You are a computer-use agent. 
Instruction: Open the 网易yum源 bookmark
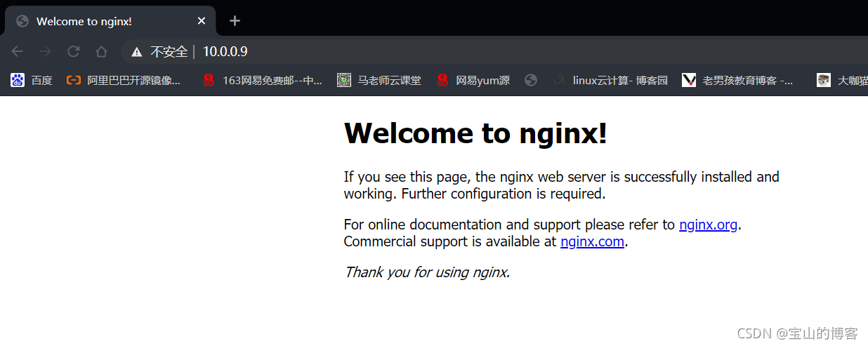pyautogui.click(x=473, y=80)
